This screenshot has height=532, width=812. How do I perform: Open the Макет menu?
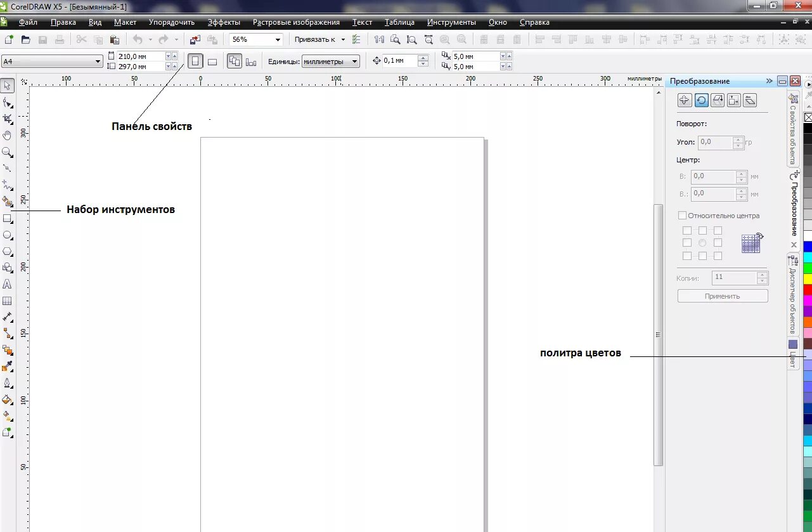125,22
